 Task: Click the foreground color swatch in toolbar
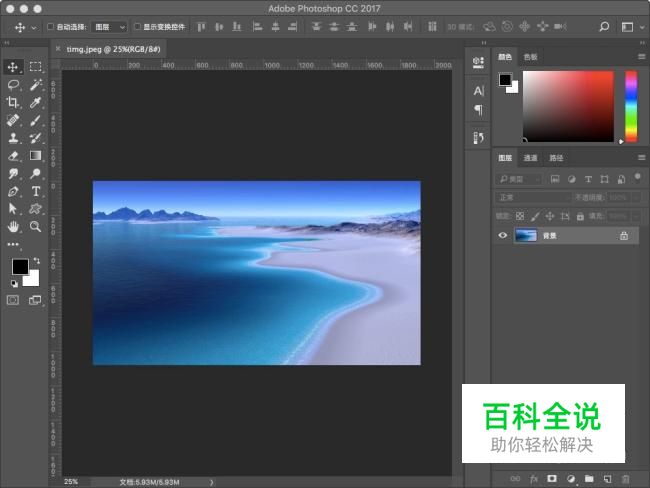pyautogui.click(x=19, y=266)
